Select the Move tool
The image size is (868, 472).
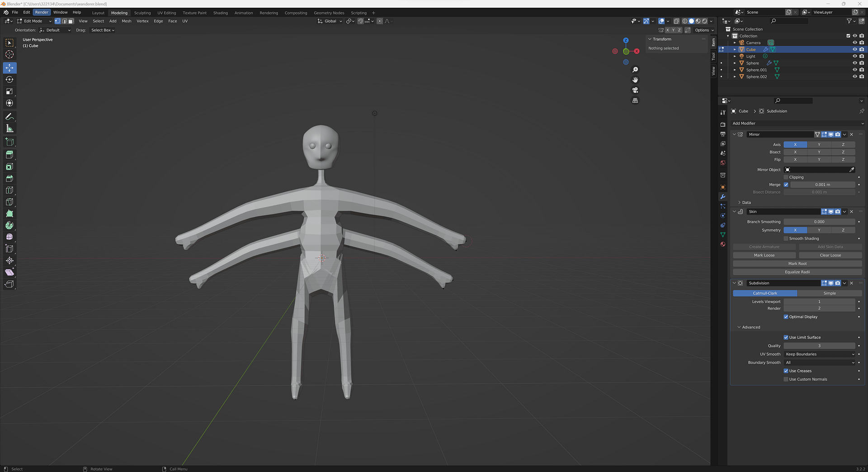[9, 67]
